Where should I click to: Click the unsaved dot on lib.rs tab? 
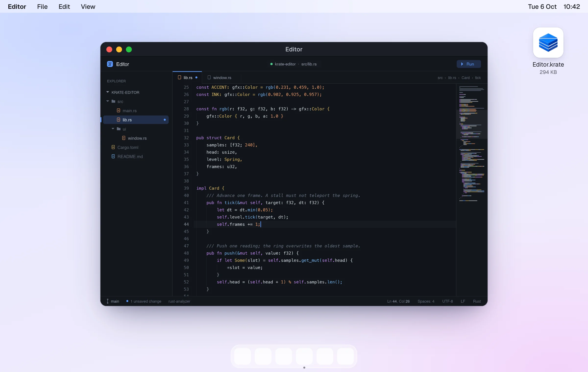click(x=196, y=77)
